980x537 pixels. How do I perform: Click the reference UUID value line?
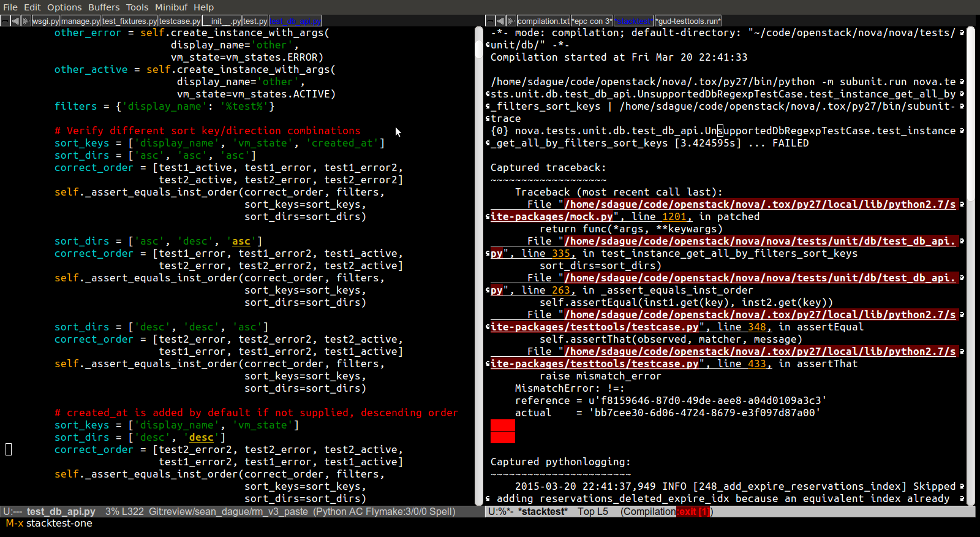pos(671,401)
